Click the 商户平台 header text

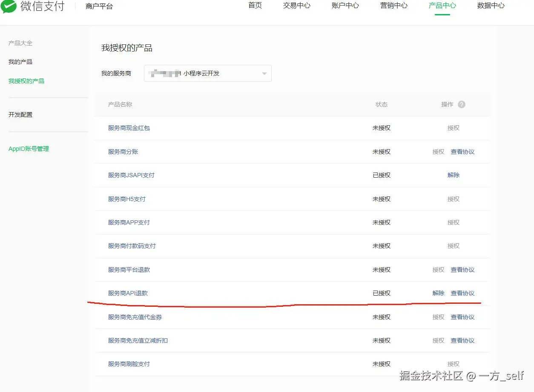[99, 6]
